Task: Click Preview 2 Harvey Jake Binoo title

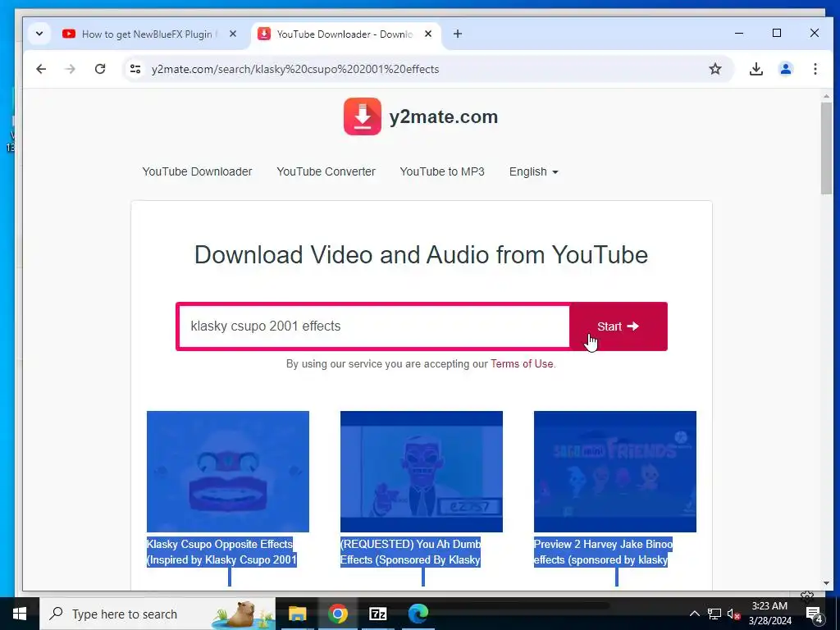Action: click(603, 552)
